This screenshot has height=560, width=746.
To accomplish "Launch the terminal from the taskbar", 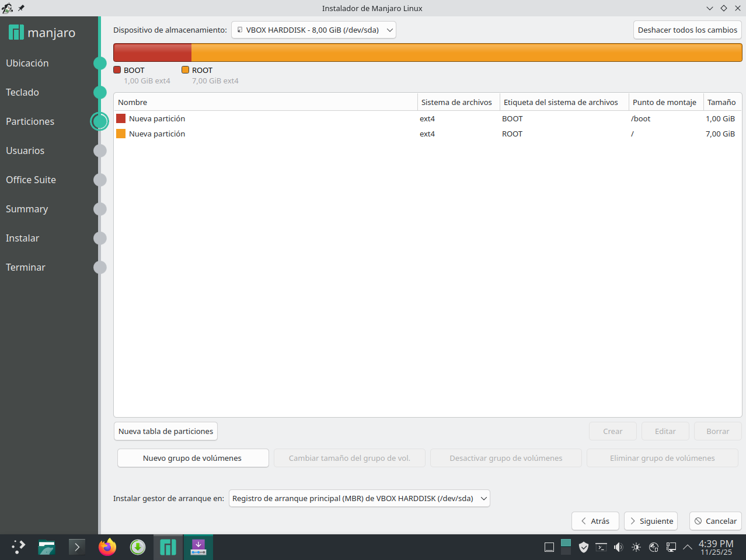I will click(x=76, y=547).
